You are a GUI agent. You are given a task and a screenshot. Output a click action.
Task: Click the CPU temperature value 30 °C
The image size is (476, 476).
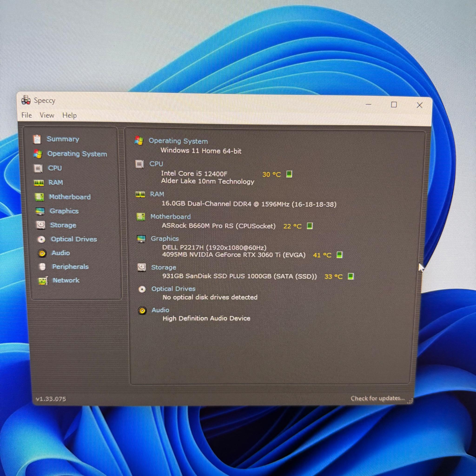click(x=271, y=175)
